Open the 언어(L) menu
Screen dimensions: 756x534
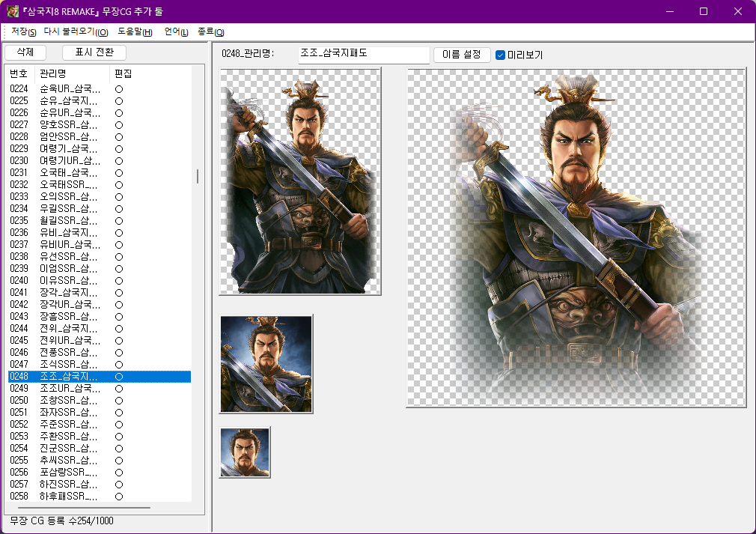click(x=176, y=32)
